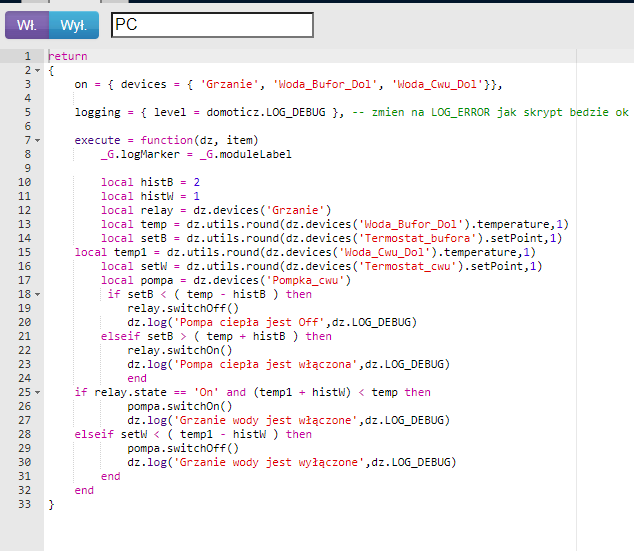Click the closing brace on line 33
The image size is (634, 551).
coord(51,505)
